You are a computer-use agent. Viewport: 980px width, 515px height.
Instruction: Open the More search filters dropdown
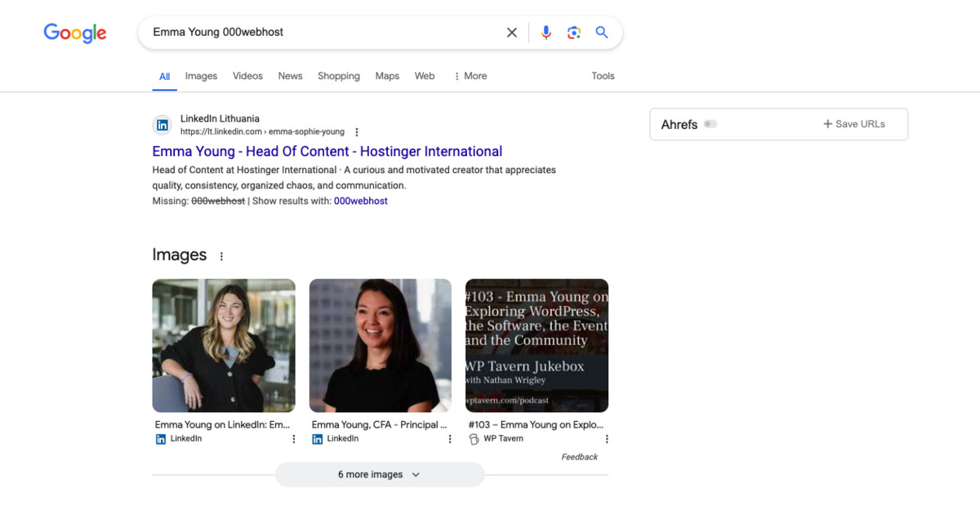[470, 76]
